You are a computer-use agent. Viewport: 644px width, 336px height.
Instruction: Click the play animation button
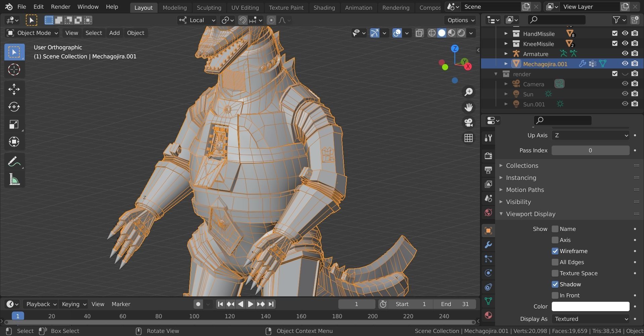tap(251, 304)
